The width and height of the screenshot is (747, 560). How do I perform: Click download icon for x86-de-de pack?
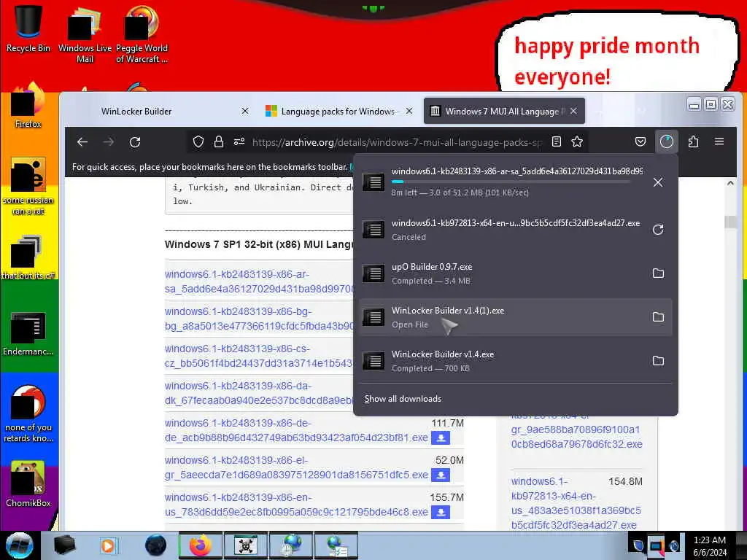(441, 437)
